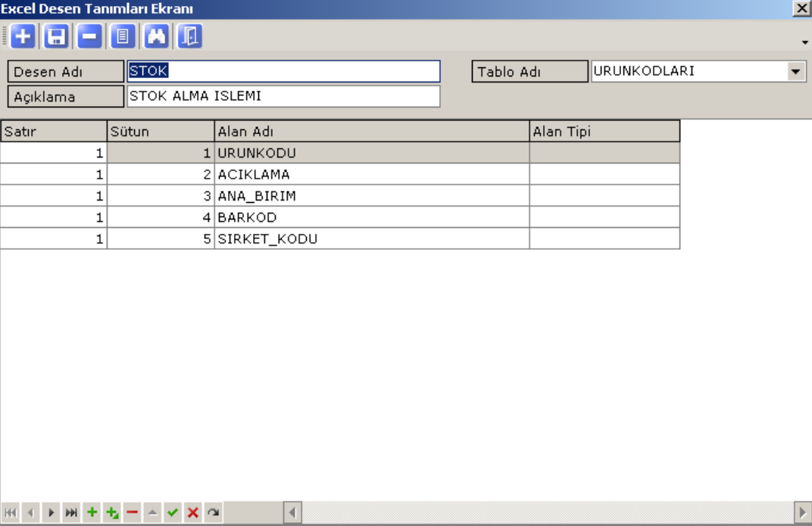812x526 pixels.
Task: Jump to last record in grid navigator
Action: 71,512
